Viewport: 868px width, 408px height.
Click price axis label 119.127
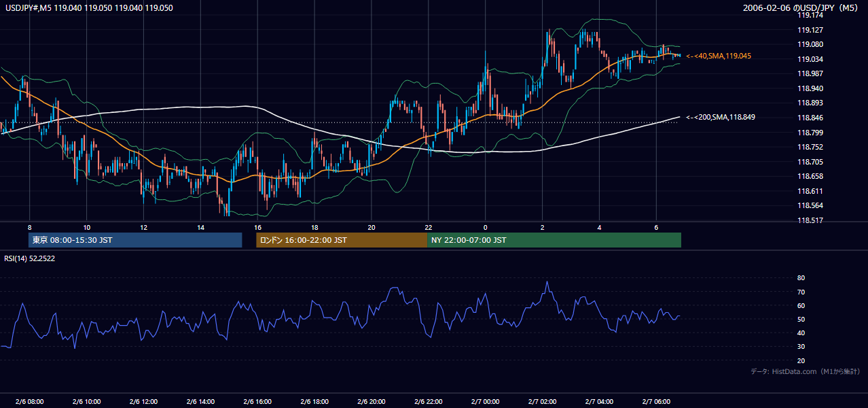(x=810, y=30)
